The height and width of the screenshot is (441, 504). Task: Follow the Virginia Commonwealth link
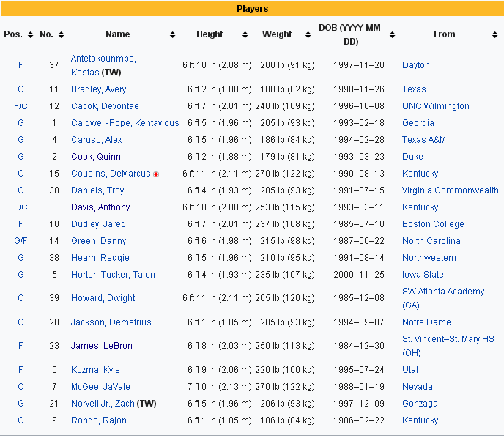point(451,190)
